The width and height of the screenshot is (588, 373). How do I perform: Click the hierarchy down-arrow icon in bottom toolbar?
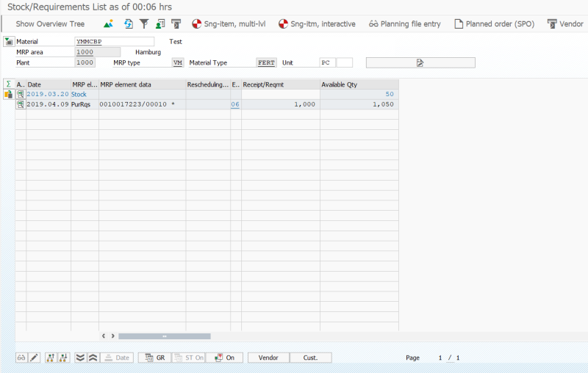point(64,358)
